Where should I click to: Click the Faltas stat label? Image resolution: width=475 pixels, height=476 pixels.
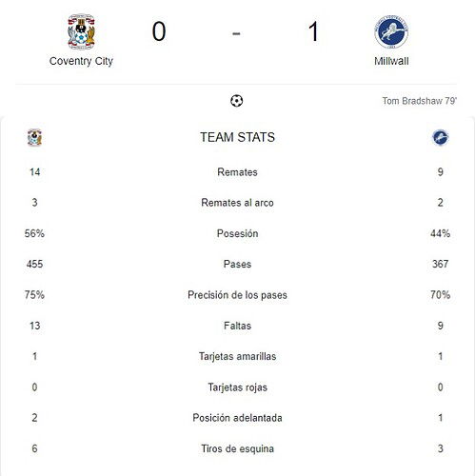click(237, 326)
